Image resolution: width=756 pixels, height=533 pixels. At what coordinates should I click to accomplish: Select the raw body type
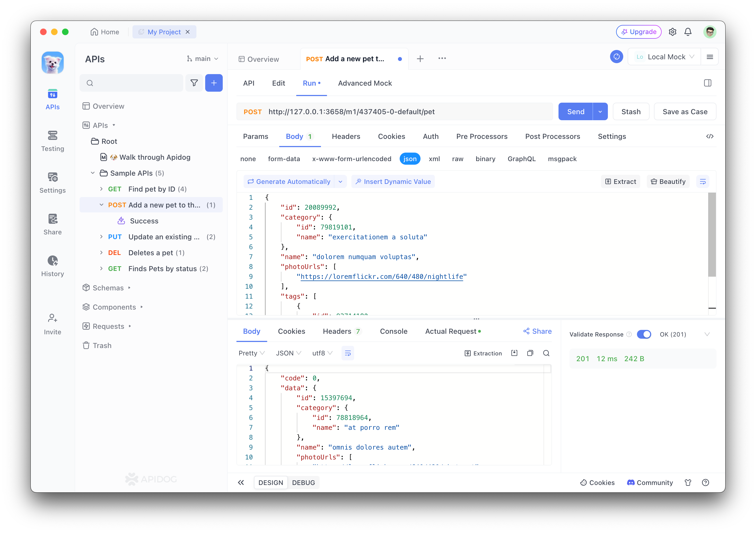pyautogui.click(x=457, y=159)
